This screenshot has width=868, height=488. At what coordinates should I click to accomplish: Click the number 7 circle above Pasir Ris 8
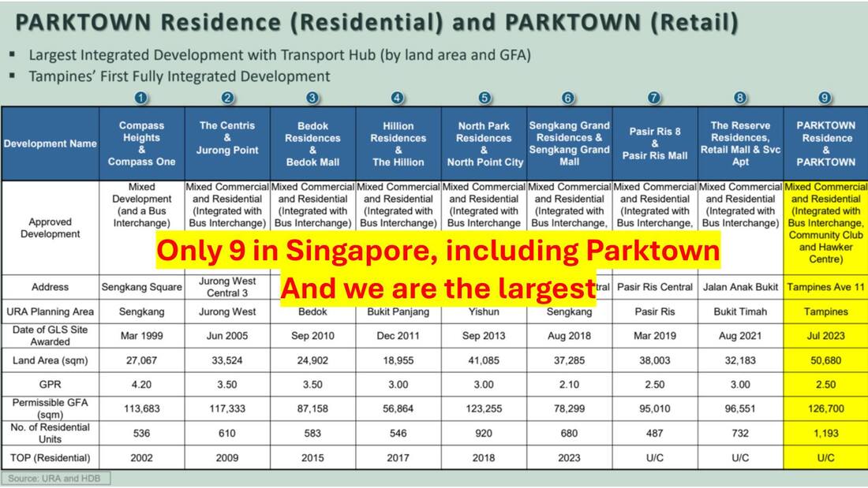coord(654,98)
